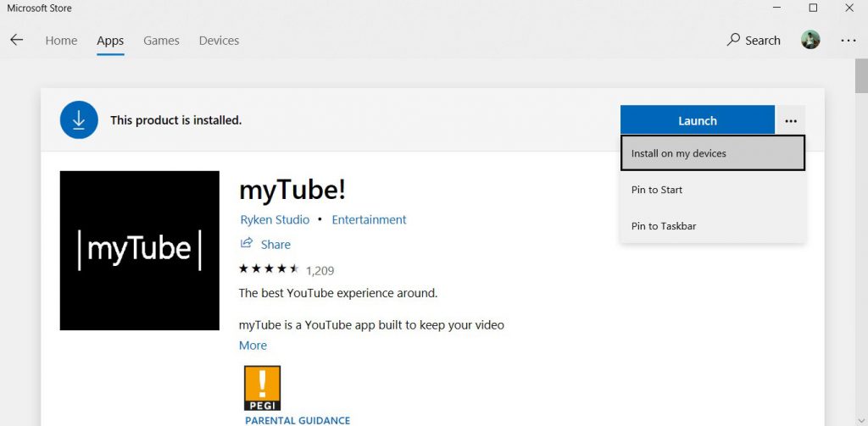Open the top-right See more menu

[x=848, y=41]
